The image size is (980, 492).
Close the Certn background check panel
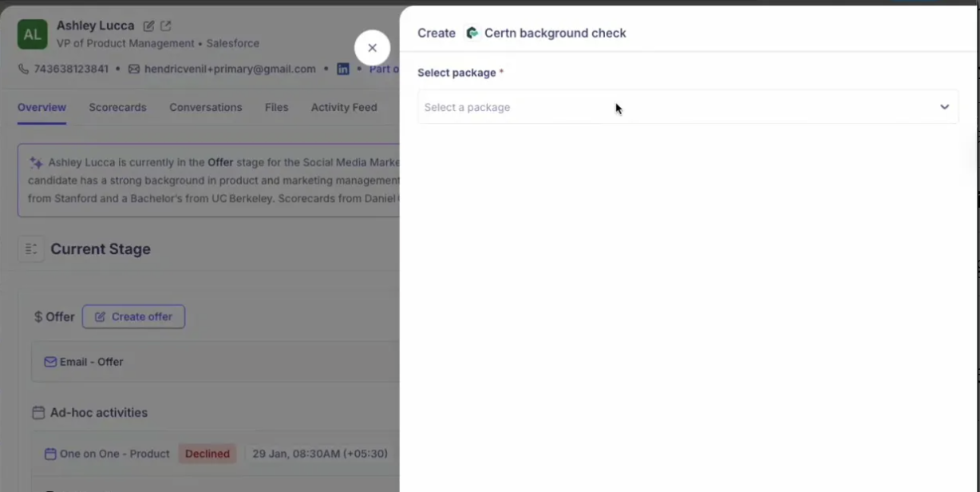pyautogui.click(x=372, y=48)
